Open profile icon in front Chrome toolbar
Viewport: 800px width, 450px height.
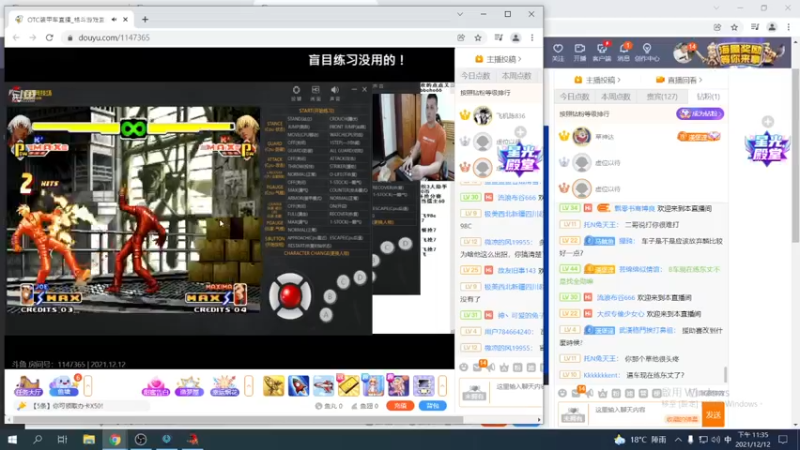[516, 38]
